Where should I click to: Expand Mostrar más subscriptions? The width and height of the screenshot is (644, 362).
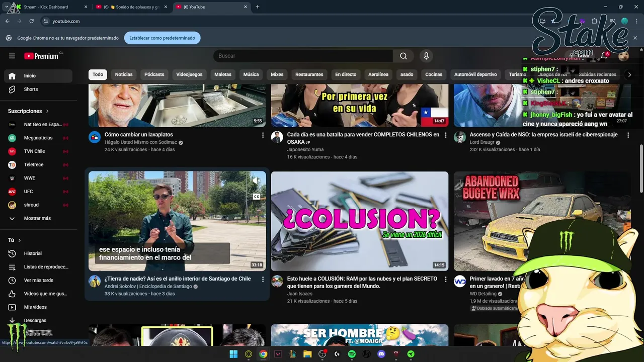(x=38, y=218)
